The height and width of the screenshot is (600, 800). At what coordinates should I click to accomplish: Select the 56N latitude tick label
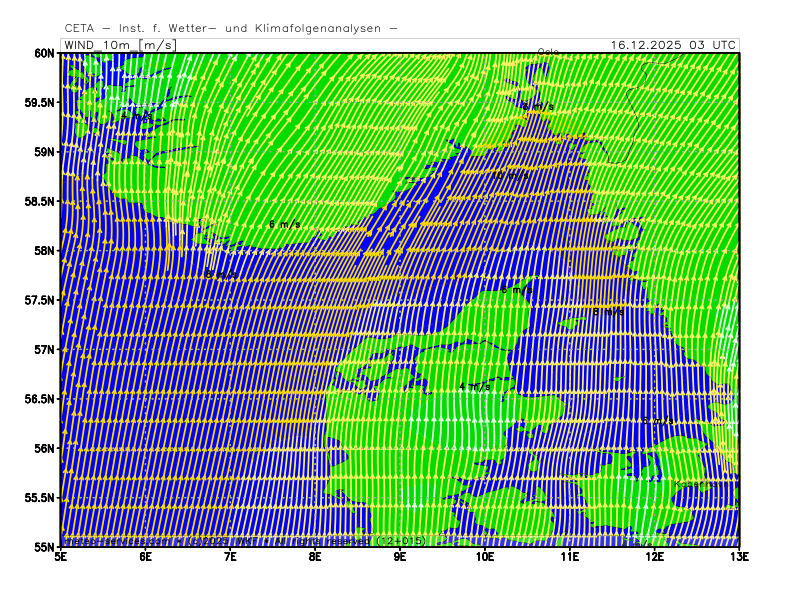coord(42,448)
